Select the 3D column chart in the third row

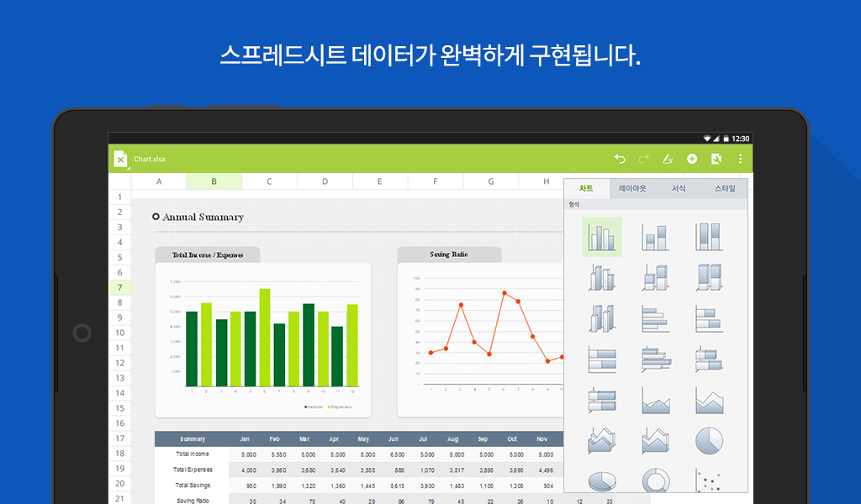pos(602,318)
